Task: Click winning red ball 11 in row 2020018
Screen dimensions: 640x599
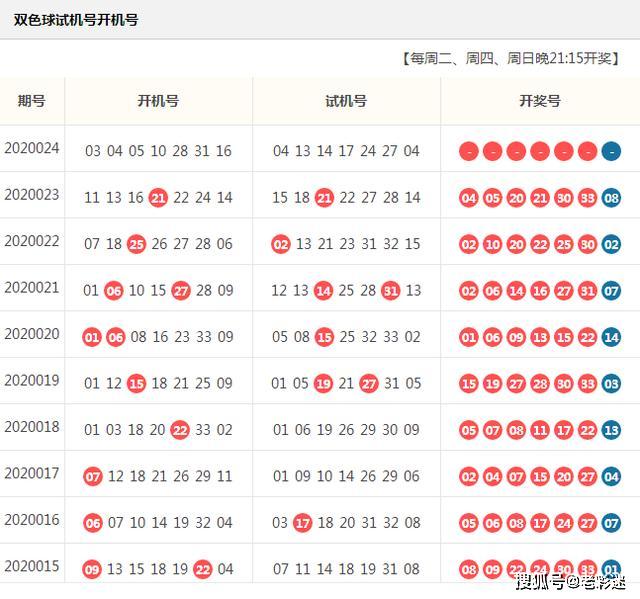Action: [x=540, y=430]
